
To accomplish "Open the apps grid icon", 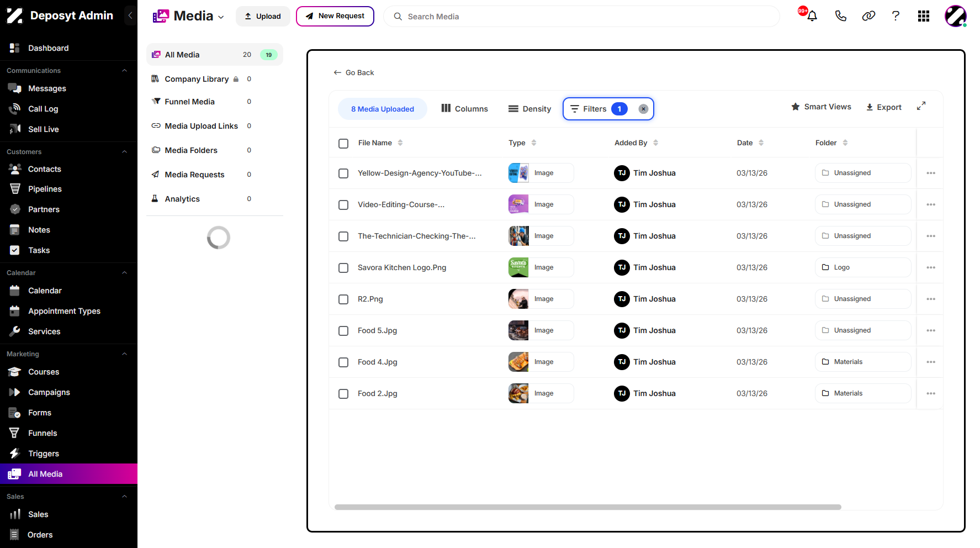I will (x=924, y=16).
